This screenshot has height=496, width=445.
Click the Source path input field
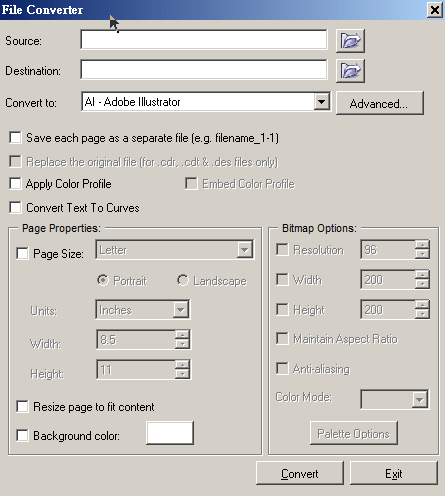204,40
